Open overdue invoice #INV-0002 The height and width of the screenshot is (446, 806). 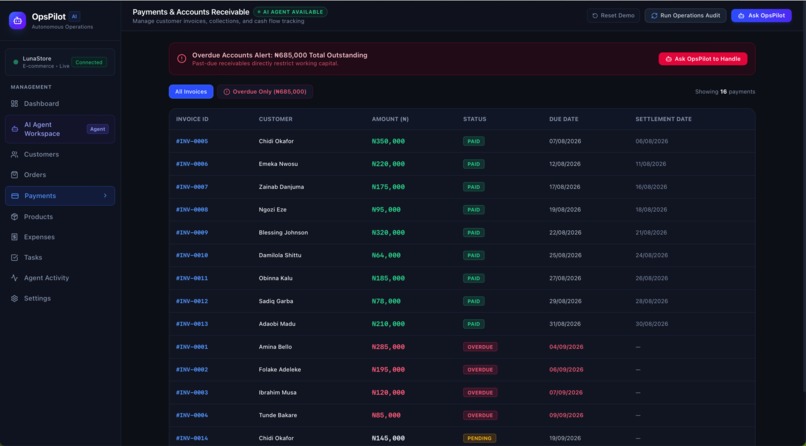click(192, 370)
